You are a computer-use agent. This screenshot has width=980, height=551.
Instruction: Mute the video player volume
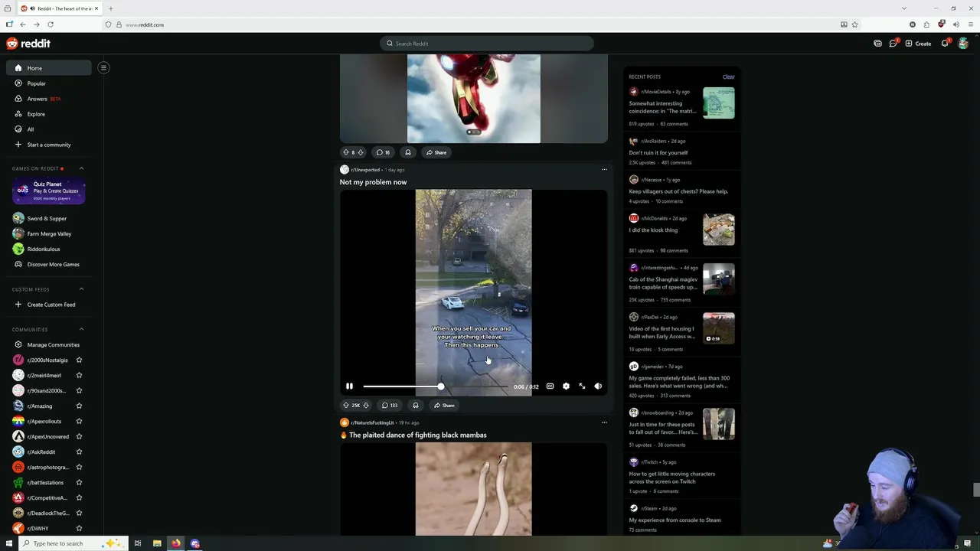click(x=598, y=386)
